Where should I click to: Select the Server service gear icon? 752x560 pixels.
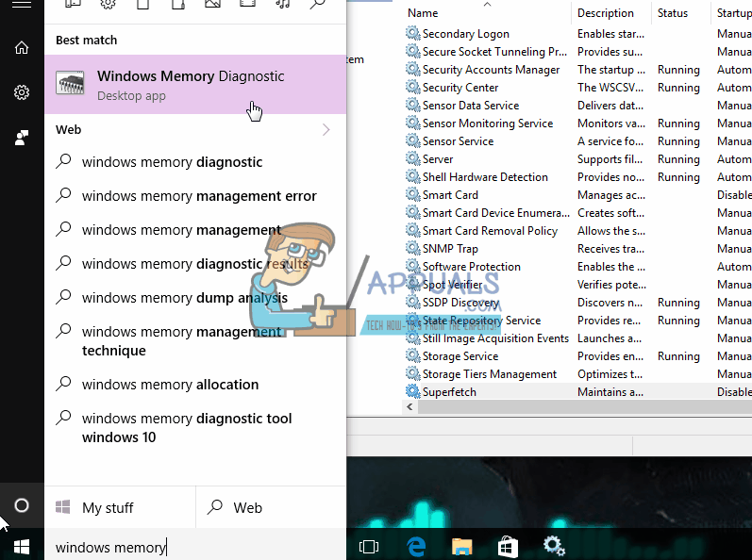click(412, 158)
